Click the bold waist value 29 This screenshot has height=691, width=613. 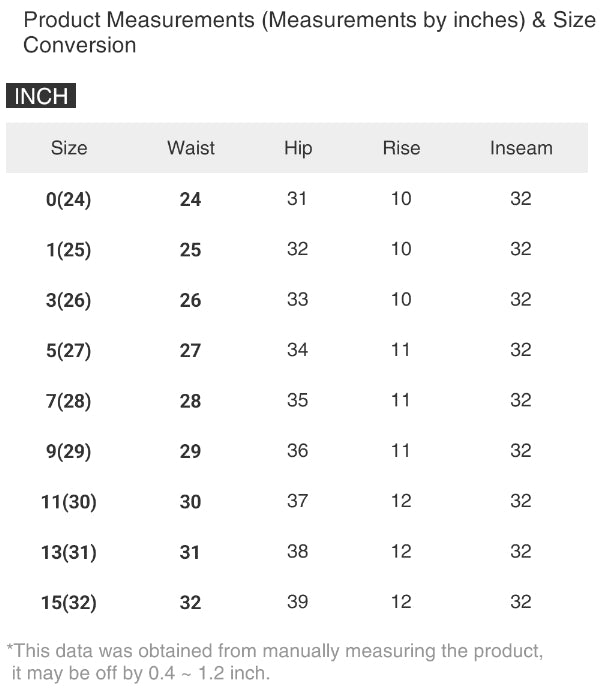191,451
